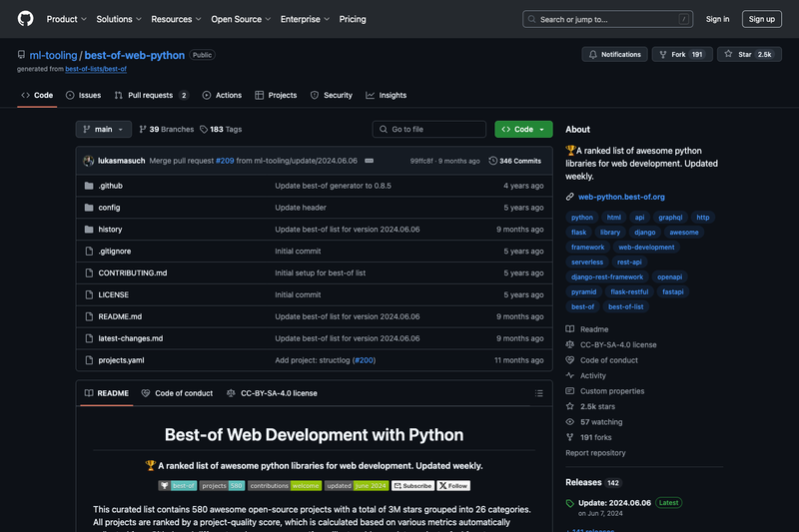Open best-of-web-python repository link
The image size is (799, 532).
tap(135, 55)
